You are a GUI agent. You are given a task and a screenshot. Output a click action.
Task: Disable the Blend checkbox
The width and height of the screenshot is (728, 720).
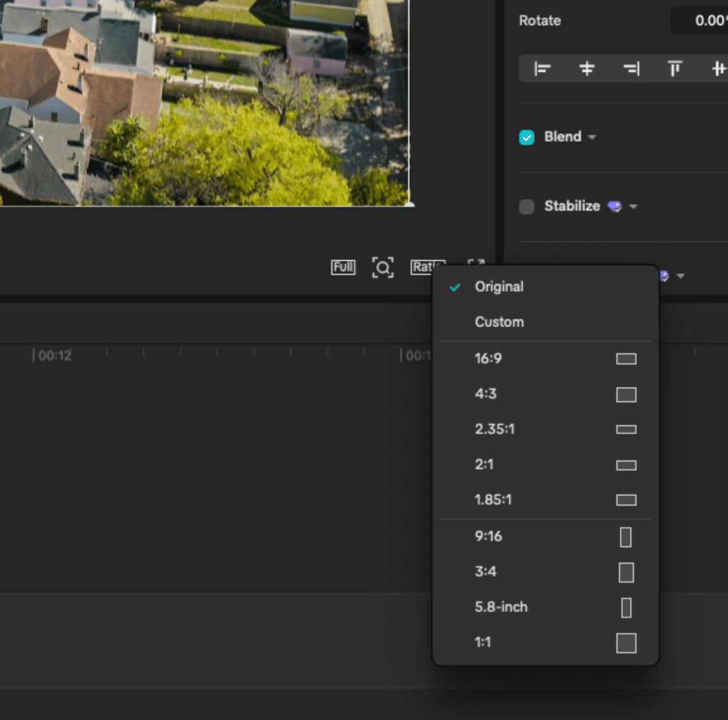pos(527,137)
